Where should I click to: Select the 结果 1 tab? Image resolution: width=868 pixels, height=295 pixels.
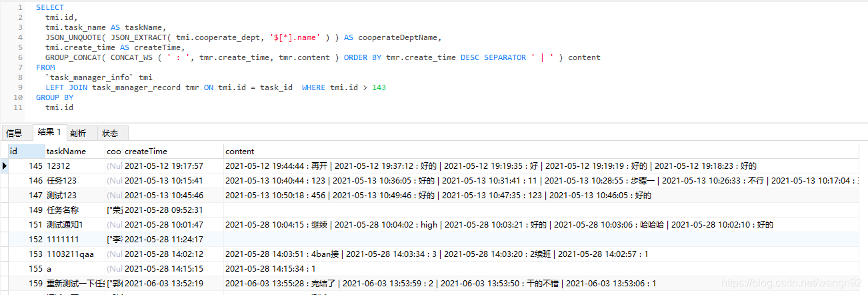49,132
